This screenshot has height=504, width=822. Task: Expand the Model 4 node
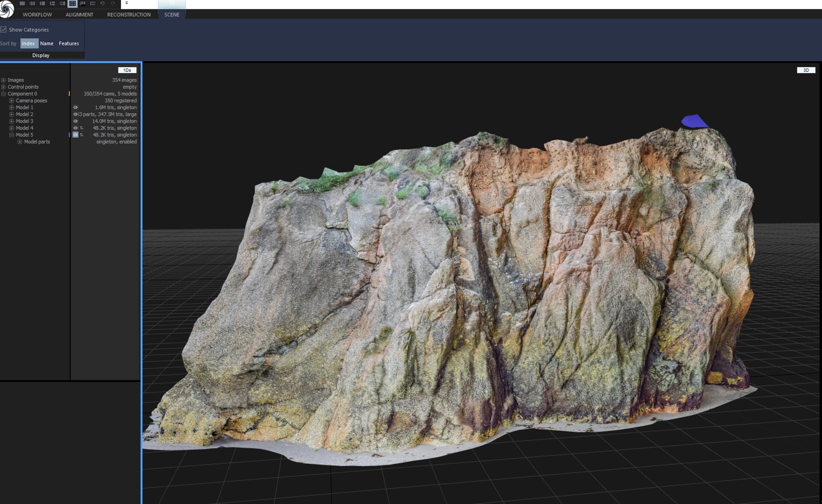(x=12, y=128)
